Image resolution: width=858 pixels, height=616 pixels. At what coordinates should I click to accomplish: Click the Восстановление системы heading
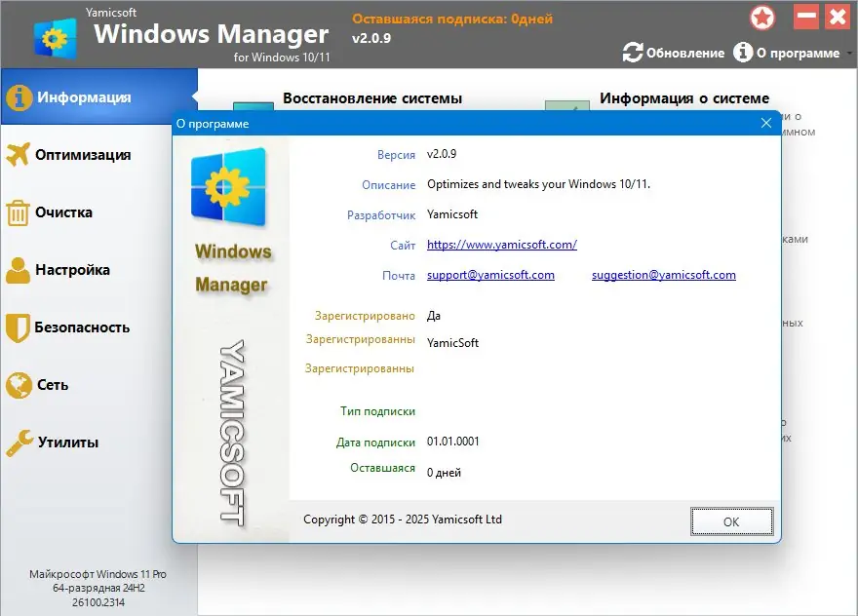372,98
